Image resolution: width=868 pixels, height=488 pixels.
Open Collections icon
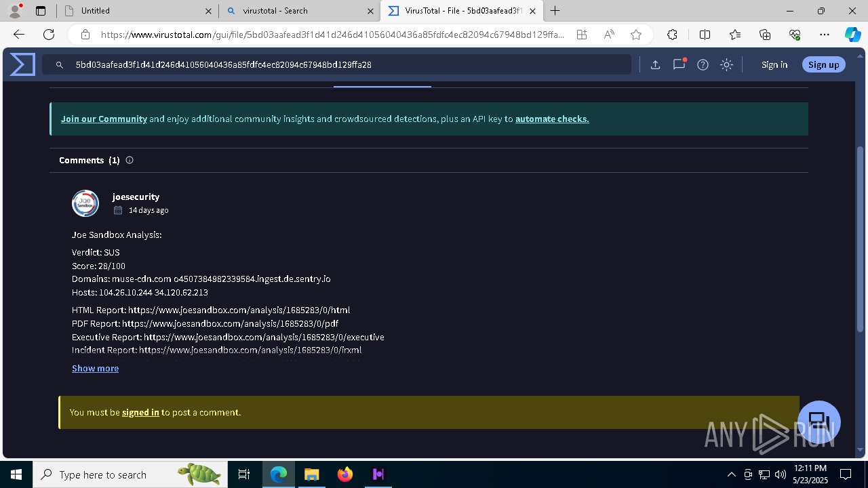[765, 35]
